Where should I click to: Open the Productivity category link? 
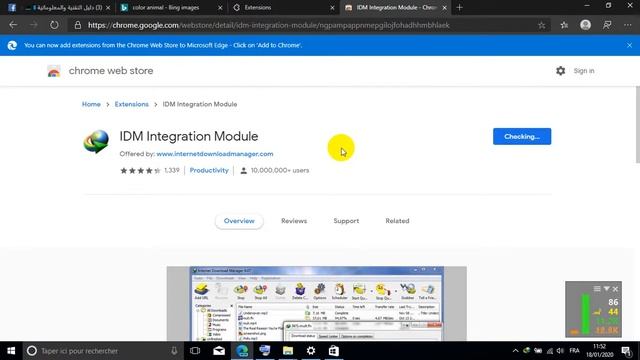tap(209, 170)
